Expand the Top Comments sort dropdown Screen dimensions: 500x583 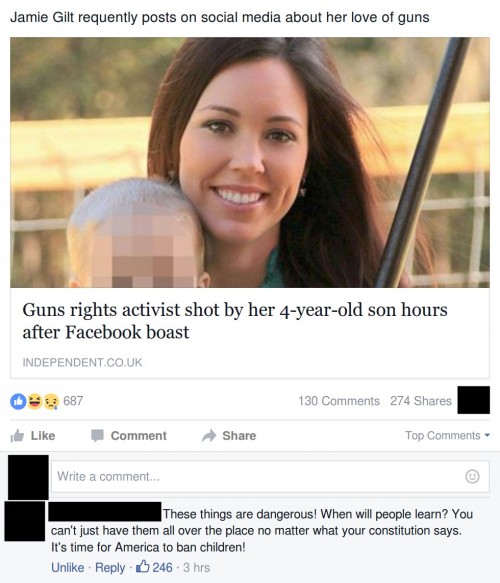pyautogui.click(x=448, y=435)
